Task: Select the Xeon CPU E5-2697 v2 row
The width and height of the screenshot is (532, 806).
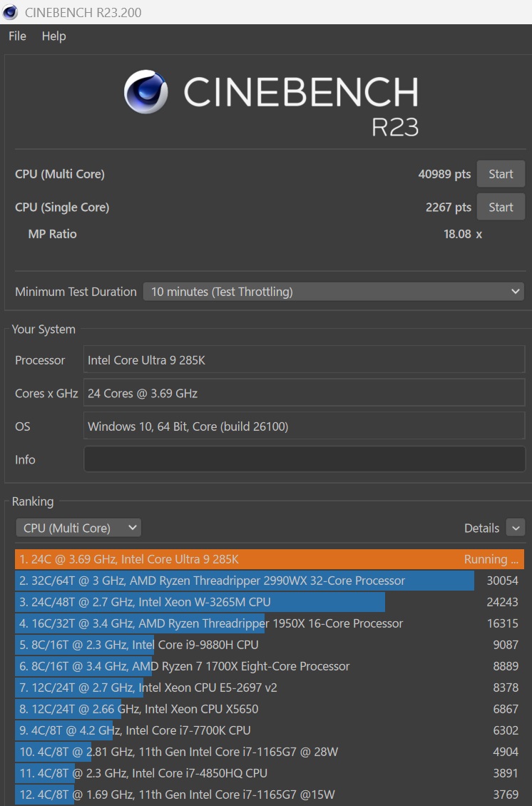Action: (270, 688)
